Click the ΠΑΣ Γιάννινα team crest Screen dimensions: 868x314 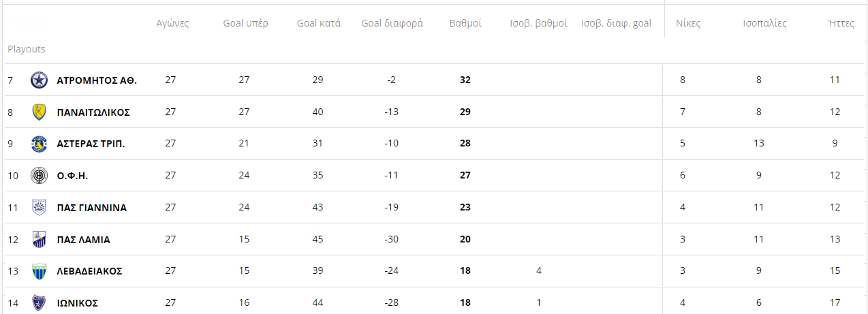(40, 208)
